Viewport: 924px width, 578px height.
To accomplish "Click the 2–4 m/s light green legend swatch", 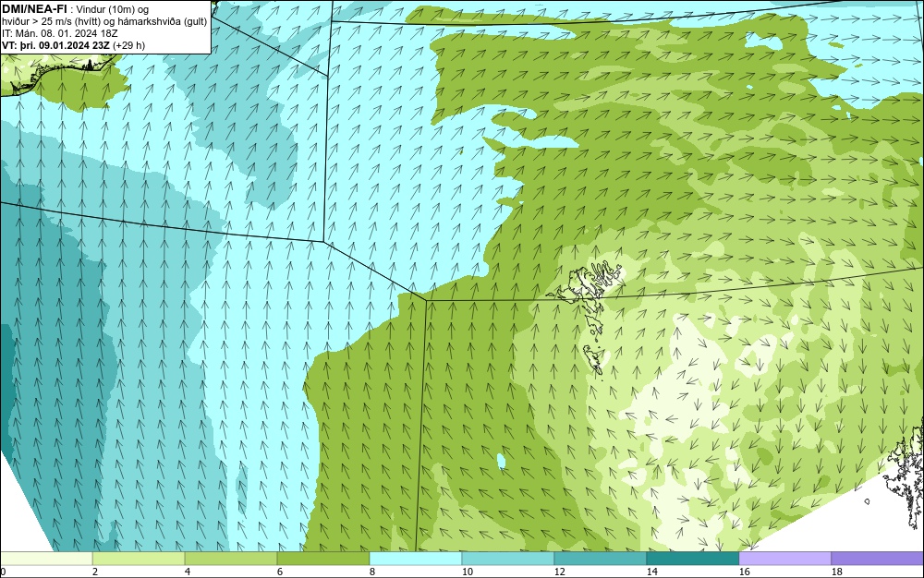I will (x=139, y=559).
